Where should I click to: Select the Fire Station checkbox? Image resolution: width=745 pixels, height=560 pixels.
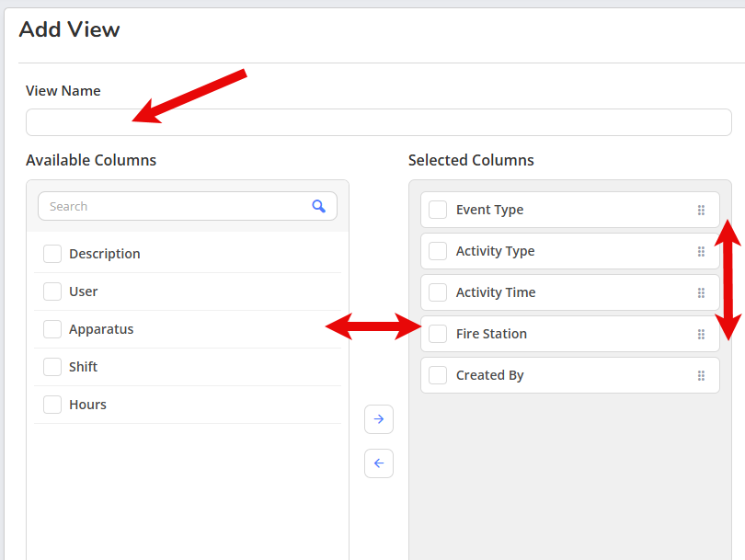pos(438,334)
